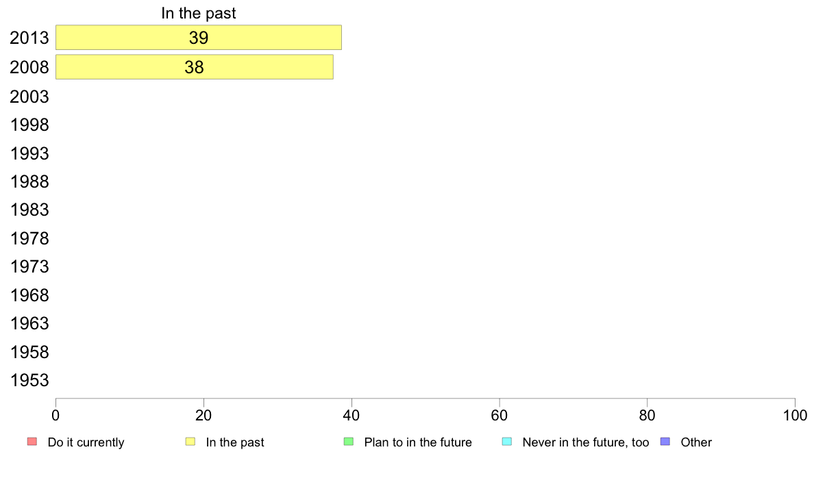Click the red Do it currently swatch
The image size is (814, 504).
point(32,442)
